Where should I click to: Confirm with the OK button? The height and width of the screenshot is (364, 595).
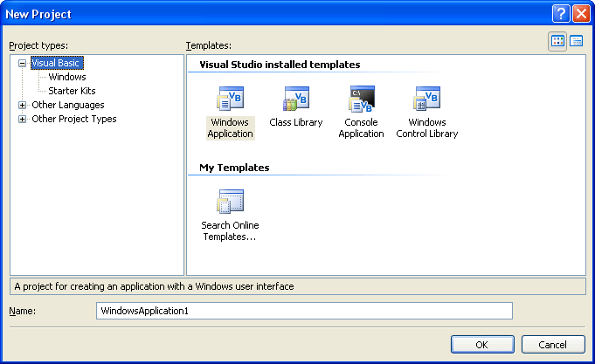(x=481, y=344)
